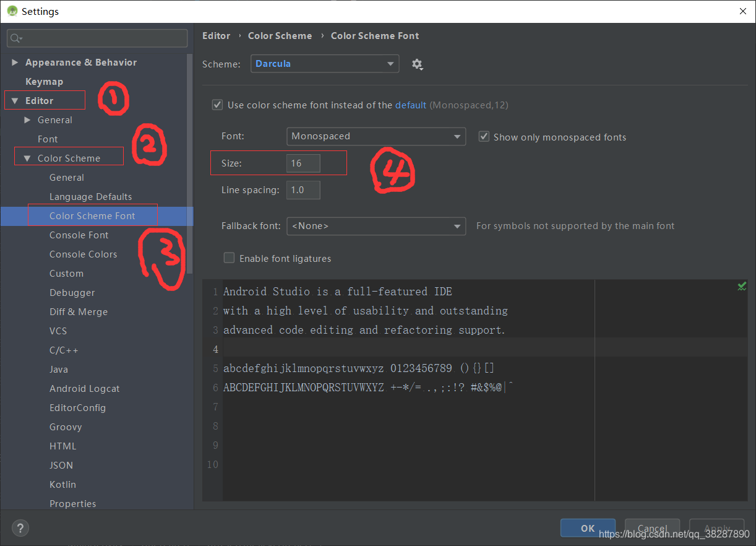Select Custom under Color Scheme
Image resolution: width=756 pixels, height=546 pixels.
66,274
